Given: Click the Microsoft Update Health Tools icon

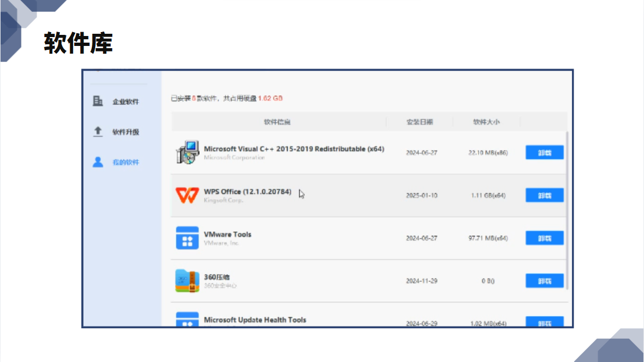Looking at the screenshot, I should point(188,320).
